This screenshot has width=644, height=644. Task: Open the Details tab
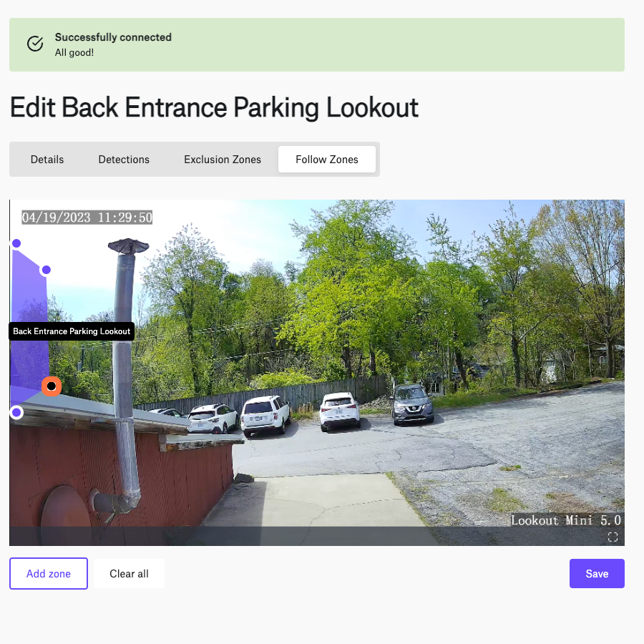[x=47, y=160]
